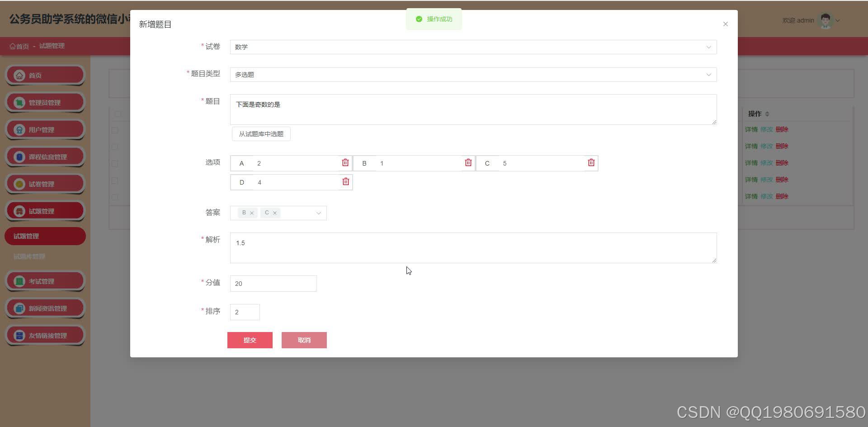Delete option A using its trash icon

345,162
